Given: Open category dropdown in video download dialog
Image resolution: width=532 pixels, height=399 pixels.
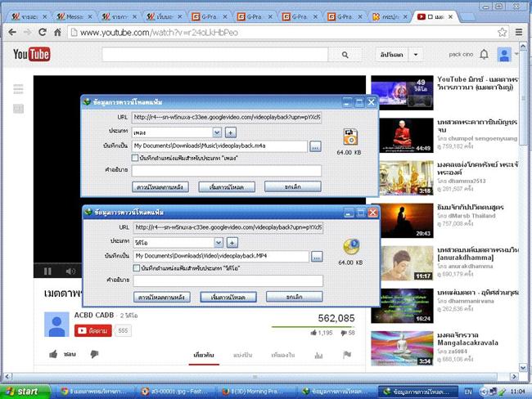Looking at the screenshot, I should tap(219, 242).
